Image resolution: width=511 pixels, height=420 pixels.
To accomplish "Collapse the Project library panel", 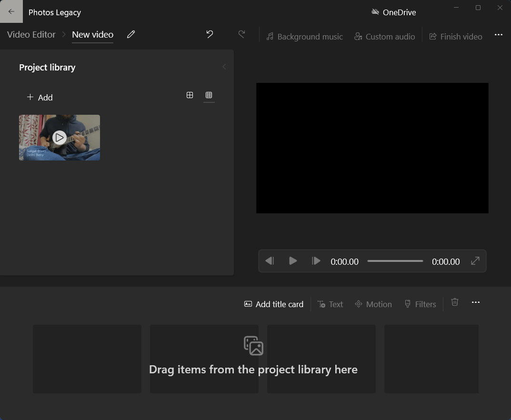I will 224,67.
